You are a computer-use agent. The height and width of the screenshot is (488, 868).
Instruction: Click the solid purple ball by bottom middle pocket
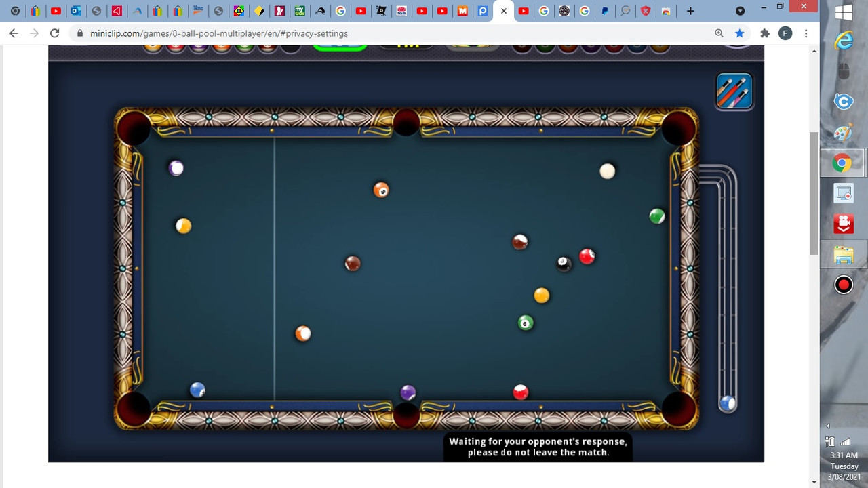coord(408,392)
